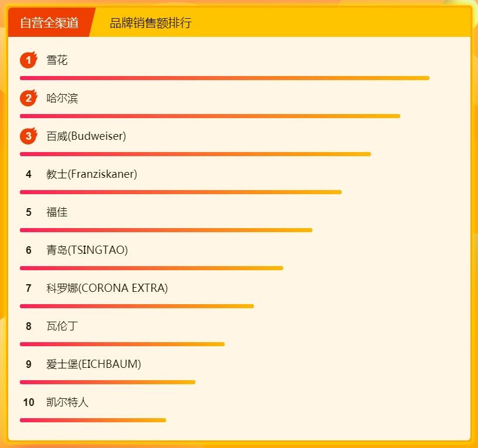
Task: Click the rank number 10
Action: (x=29, y=402)
